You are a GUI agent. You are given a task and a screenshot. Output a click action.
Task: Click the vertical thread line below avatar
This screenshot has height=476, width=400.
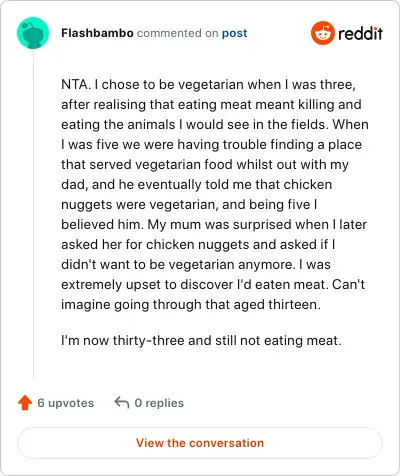tap(33, 214)
